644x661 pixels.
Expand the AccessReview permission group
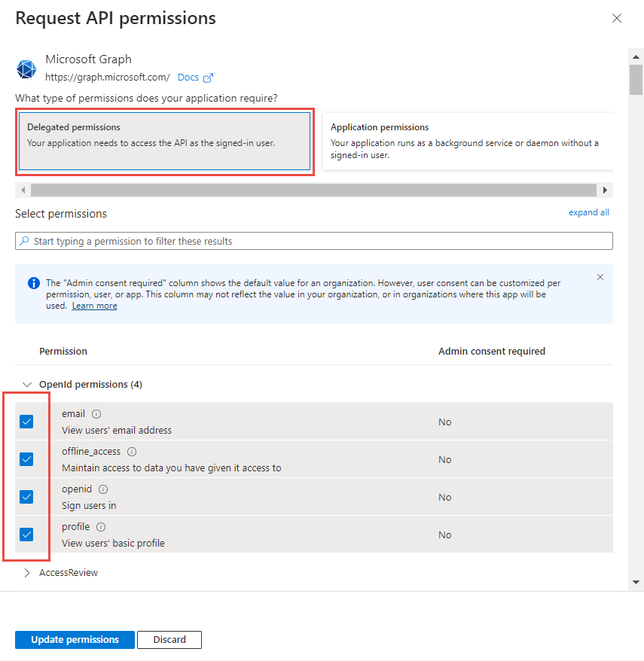click(27, 573)
